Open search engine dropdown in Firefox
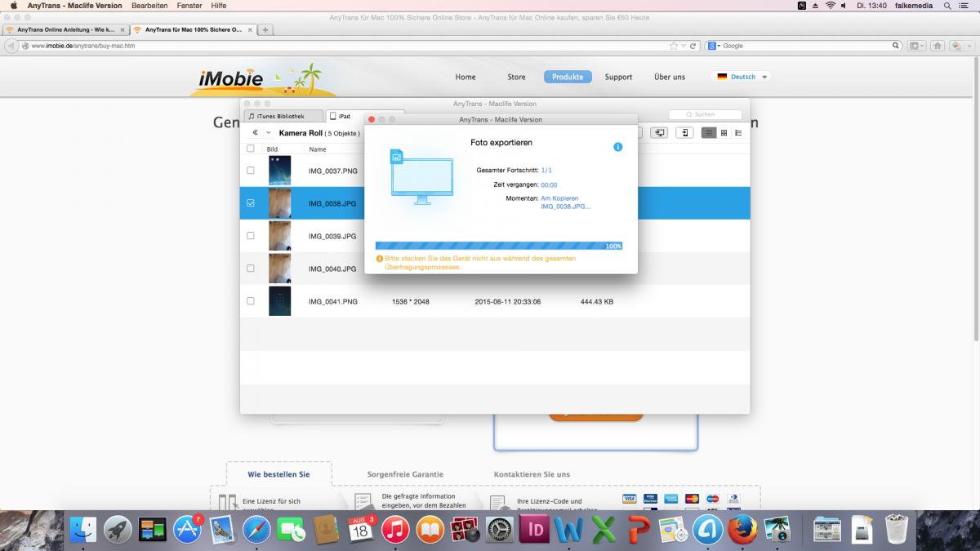Viewport: 980px width, 551px height. click(713, 46)
